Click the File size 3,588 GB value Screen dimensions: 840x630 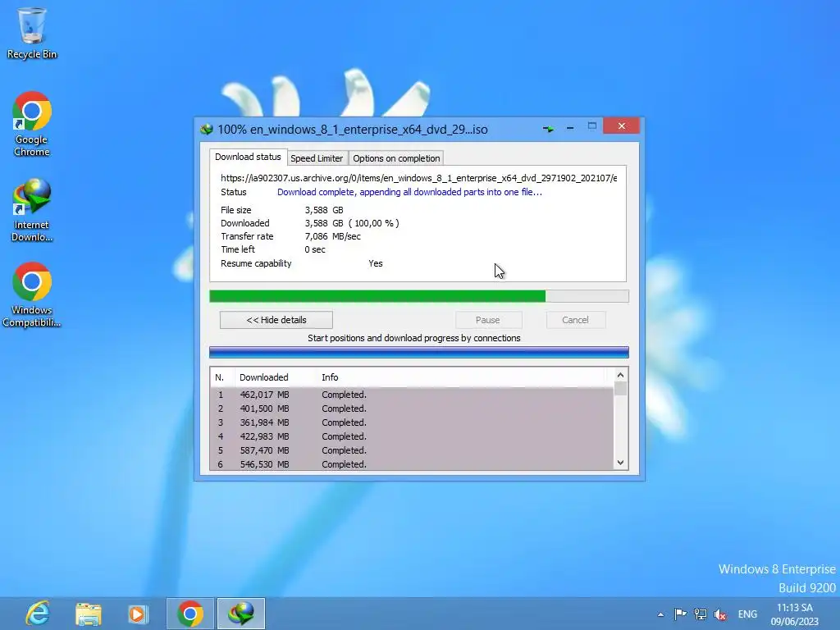click(324, 210)
